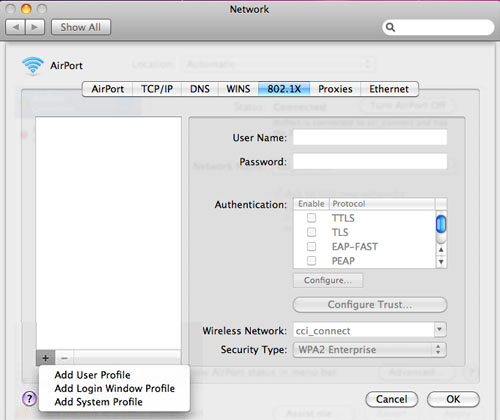
Task: Click the TLS protocol label
Action: (x=340, y=232)
